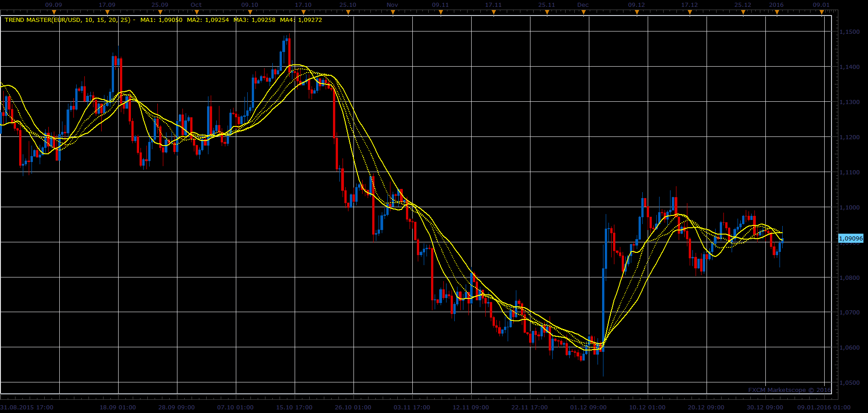Image resolution: width=868 pixels, height=413 pixels.
Task: Click the 1,0600 price axis label
Action: (x=849, y=348)
